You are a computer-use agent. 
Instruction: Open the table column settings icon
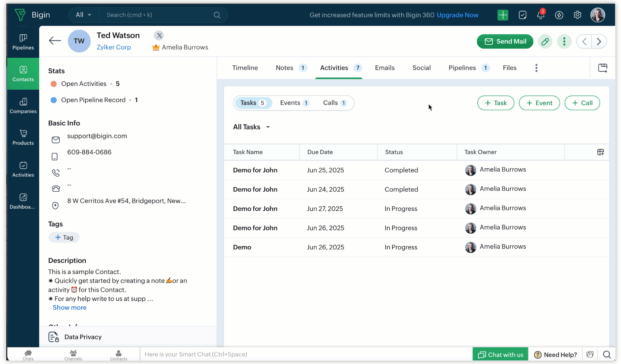pos(600,152)
